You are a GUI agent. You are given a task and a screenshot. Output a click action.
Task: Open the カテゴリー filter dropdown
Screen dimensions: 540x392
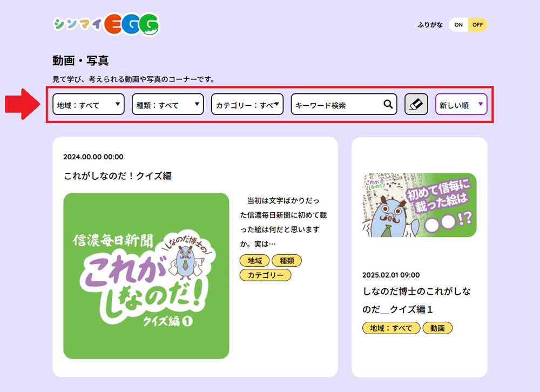point(247,105)
